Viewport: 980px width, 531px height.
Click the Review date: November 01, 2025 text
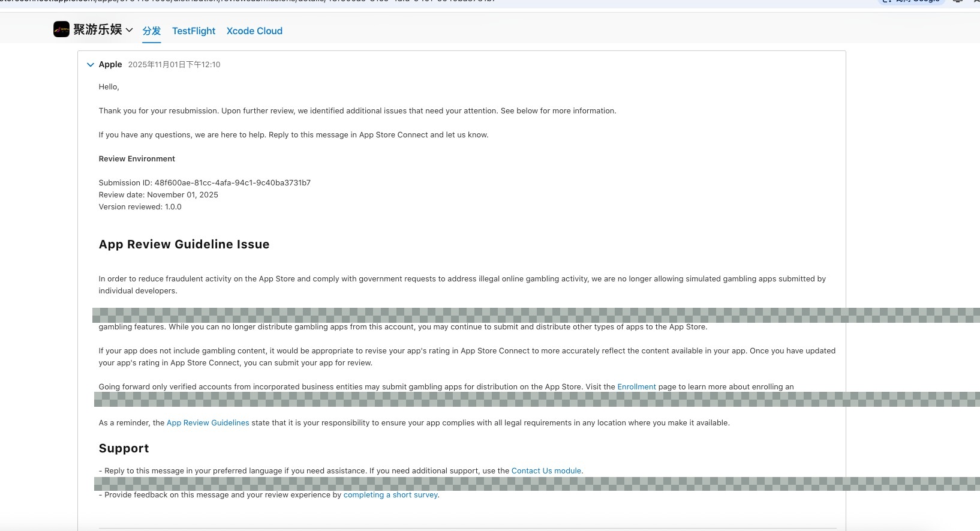158,195
